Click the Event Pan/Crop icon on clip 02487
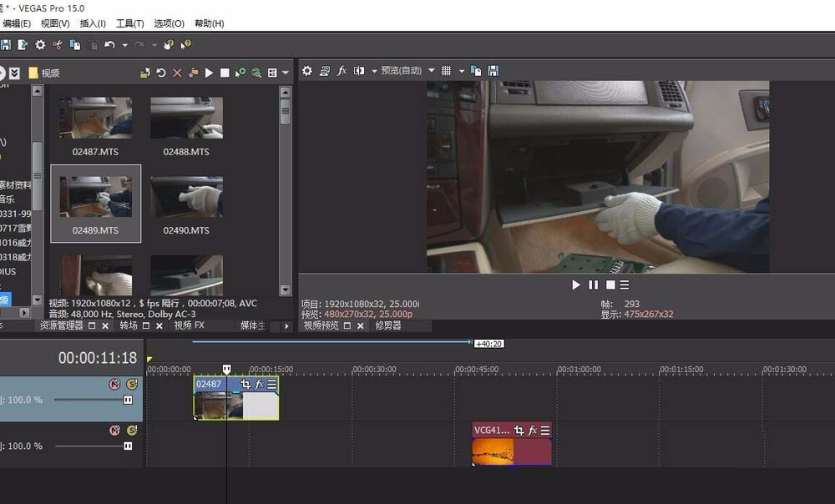The image size is (835, 504). pos(245,385)
